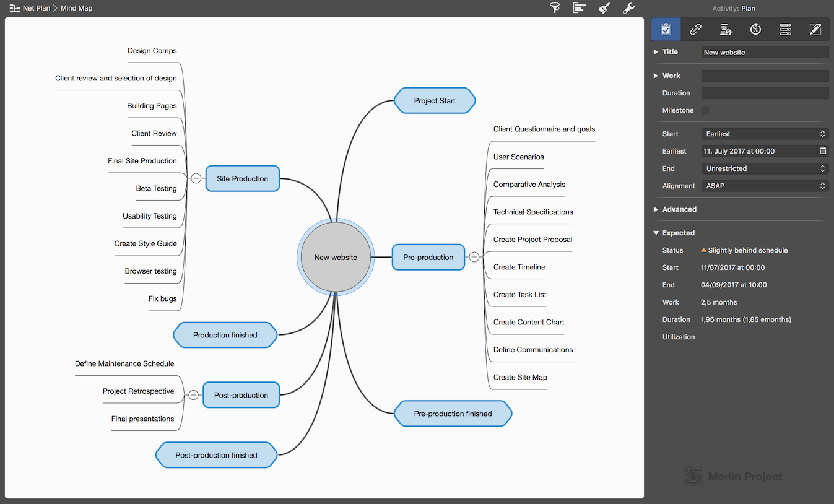Switch to the finance coins tab
This screenshot has width=834, height=504.
pyautogui.click(x=726, y=29)
